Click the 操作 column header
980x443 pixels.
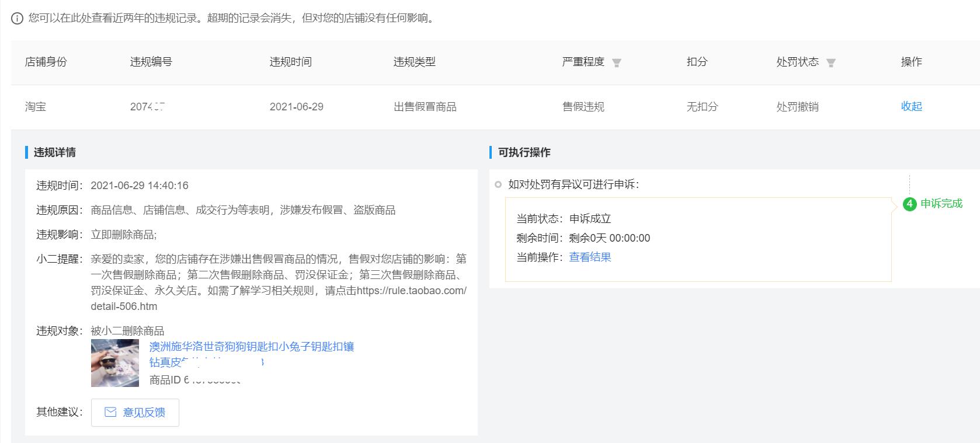coord(911,62)
